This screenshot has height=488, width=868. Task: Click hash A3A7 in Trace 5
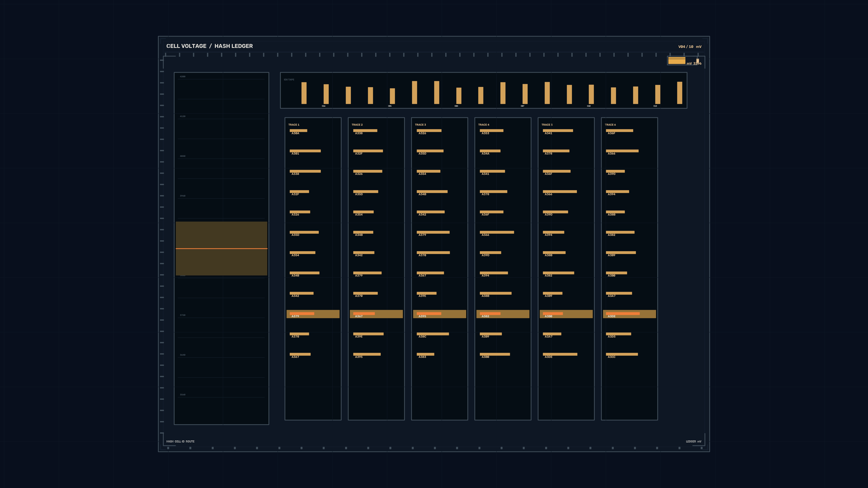[549, 337]
